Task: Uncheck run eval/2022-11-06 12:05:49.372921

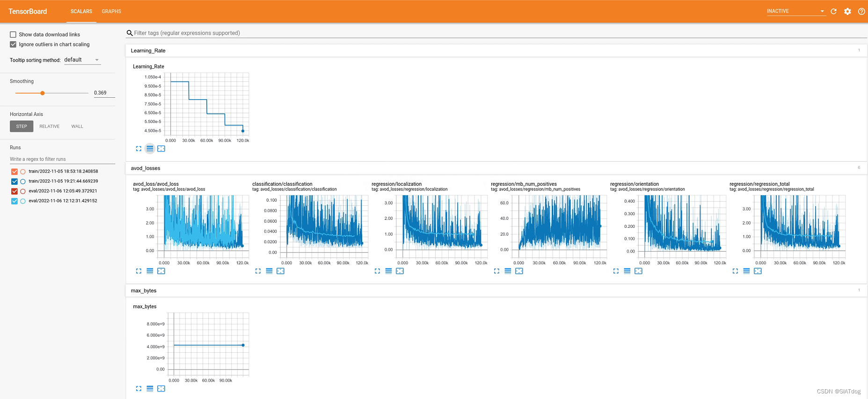Action: tap(15, 191)
